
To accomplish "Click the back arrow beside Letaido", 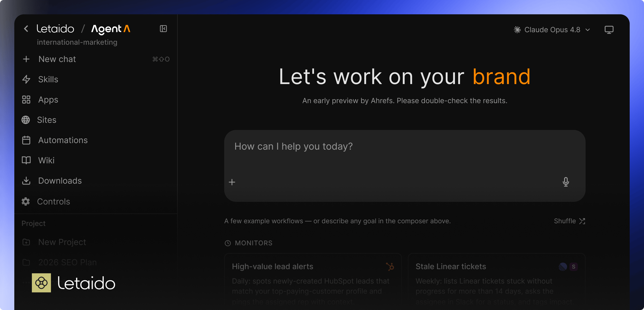I will 26,29.
